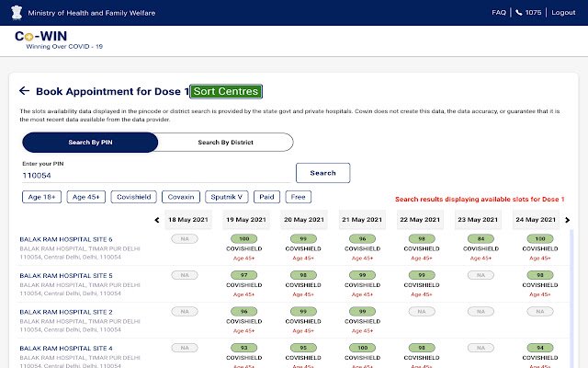Toggle the Covishield filter
This screenshot has width=588, height=368.
pyautogui.click(x=133, y=197)
